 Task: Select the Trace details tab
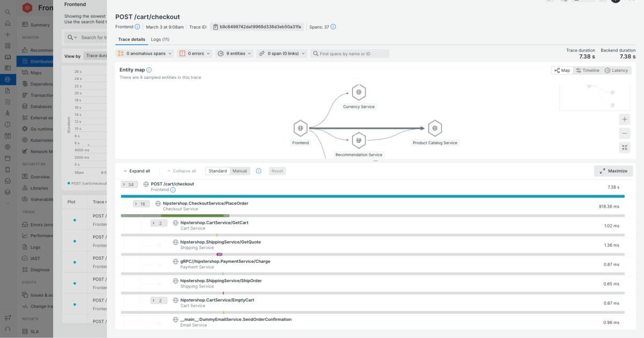coord(131,39)
